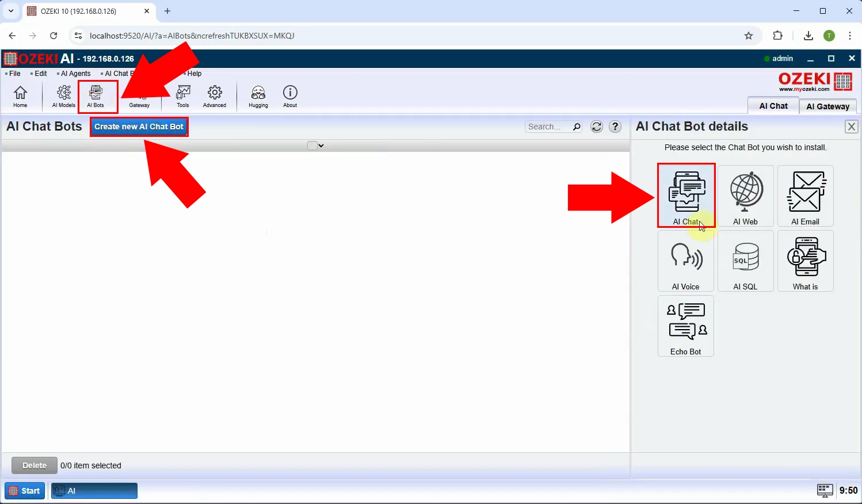Open browser downloads icon
This screenshot has width=862, height=504.
click(808, 36)
